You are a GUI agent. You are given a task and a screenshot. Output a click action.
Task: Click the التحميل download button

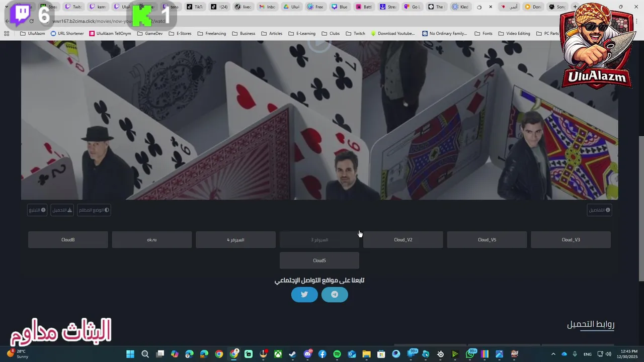click(x=62, y=210)
